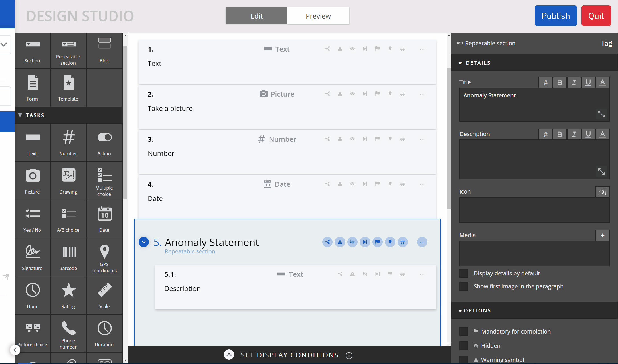Pick the Phone number task
The width and height of the screenshot is (618, 364).
[x=68, y=334]
